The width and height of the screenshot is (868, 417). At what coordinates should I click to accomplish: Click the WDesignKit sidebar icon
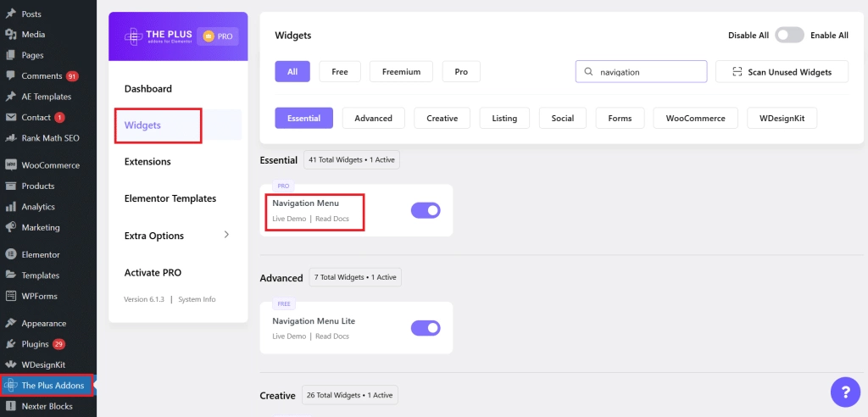(x=10, y=364)
